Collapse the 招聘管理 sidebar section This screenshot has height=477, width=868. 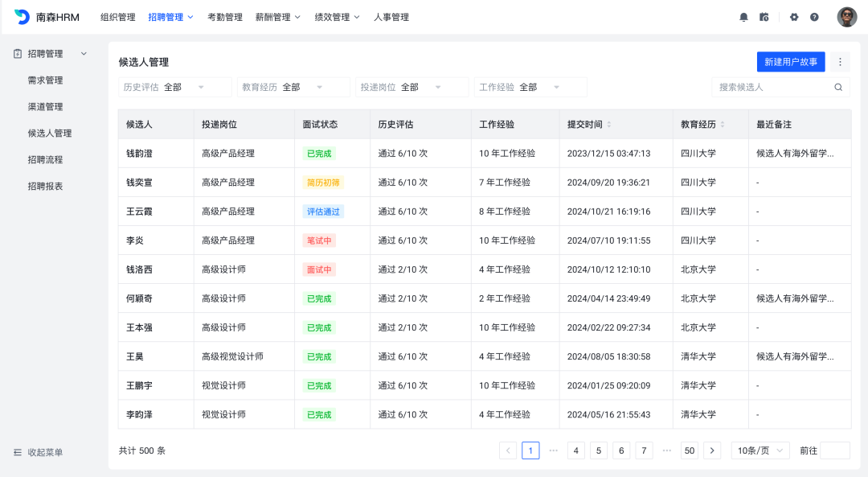tap(84, 54)
